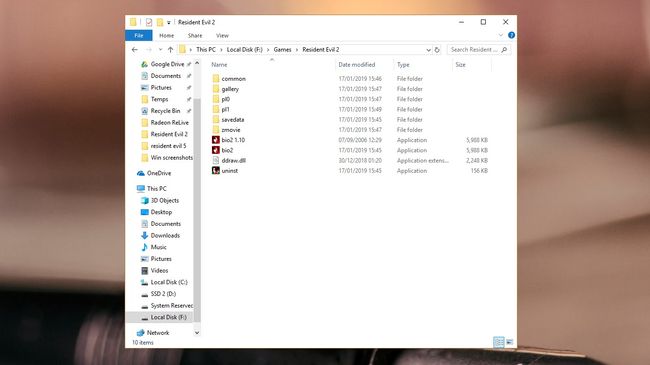
Task: Select the uninst application
Action: click(x=230, y=171)
